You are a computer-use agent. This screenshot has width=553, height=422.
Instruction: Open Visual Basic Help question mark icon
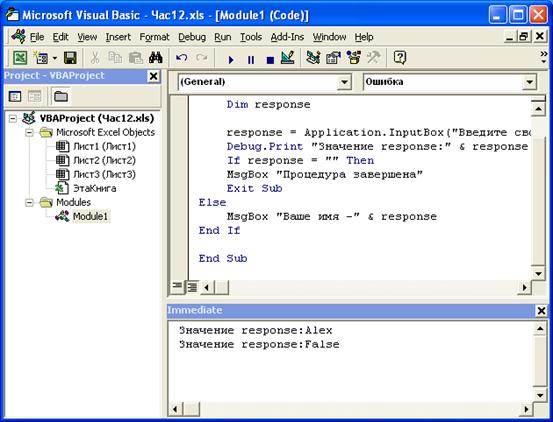(x=400, y=58)
